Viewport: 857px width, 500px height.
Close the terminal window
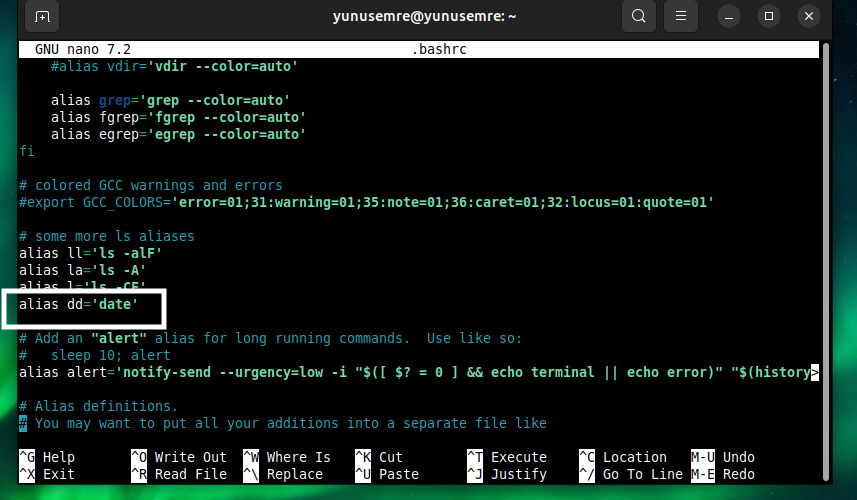(x=806, y=17)
